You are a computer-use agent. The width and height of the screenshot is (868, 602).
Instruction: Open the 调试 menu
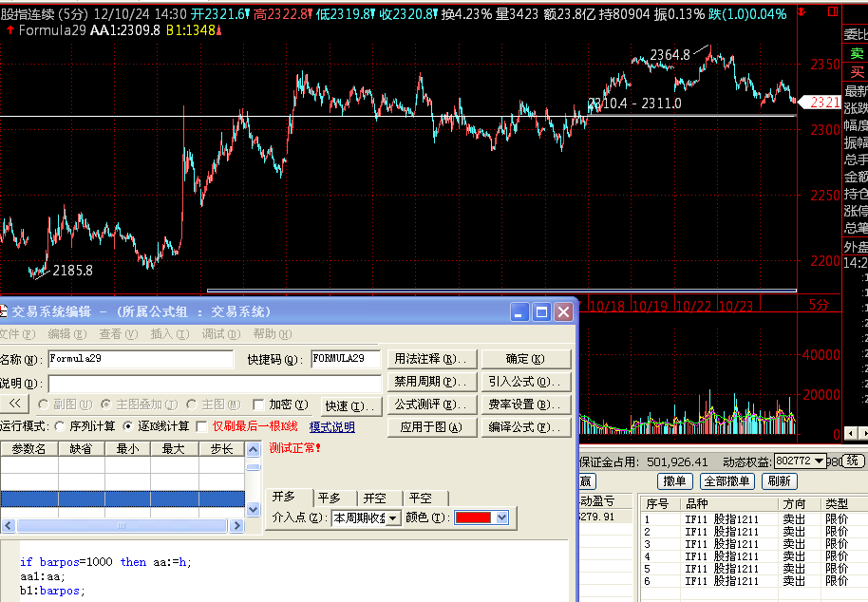click(221, 334)
